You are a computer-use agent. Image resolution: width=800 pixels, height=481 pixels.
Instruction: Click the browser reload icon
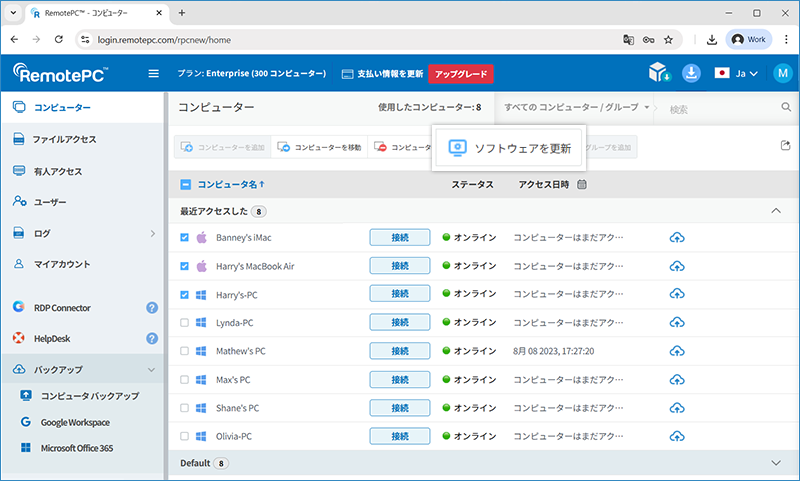point(59,39)
